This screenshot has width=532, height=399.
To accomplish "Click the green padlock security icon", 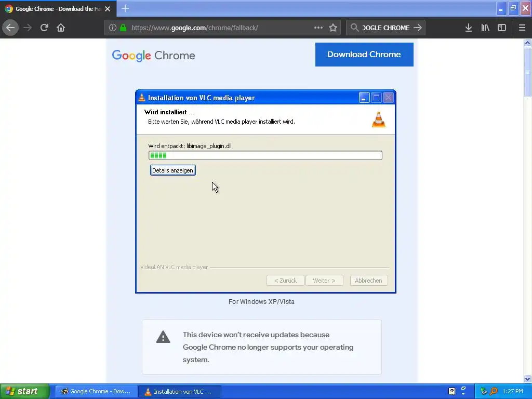I will pyautogui.click(x=123, y=28).
